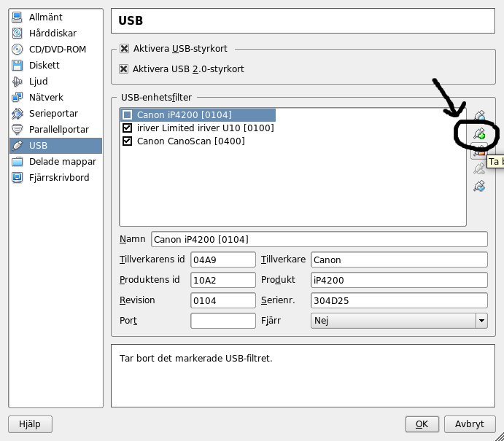The height and width of the screenshot is (441, 504).
Task: Click the Avbryt button
Action: click(469, 424)
